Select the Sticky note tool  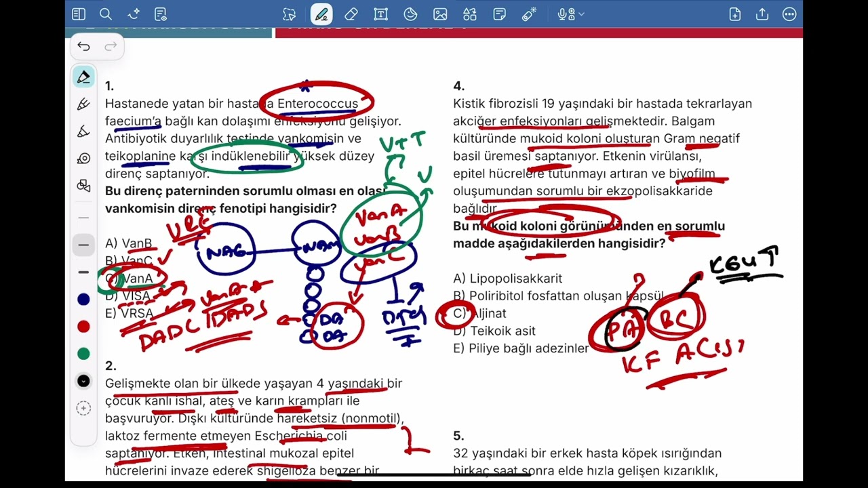(500, 14)
